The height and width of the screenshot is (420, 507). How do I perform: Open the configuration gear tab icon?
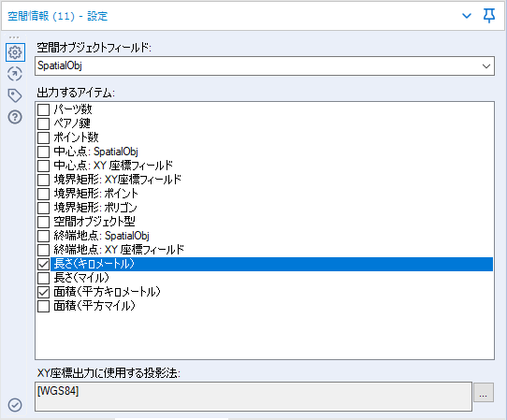pos(15,52)
